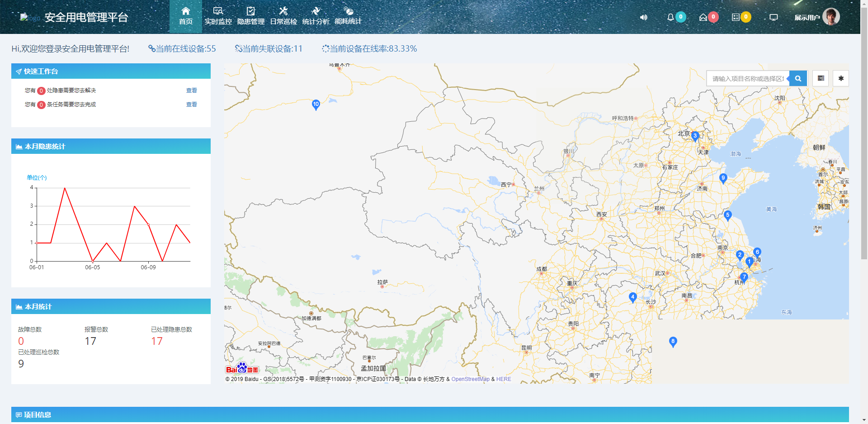This screenshot has height=424, width=868.
Task: Open the 展示用户 user menu
Action: (807, 18)
